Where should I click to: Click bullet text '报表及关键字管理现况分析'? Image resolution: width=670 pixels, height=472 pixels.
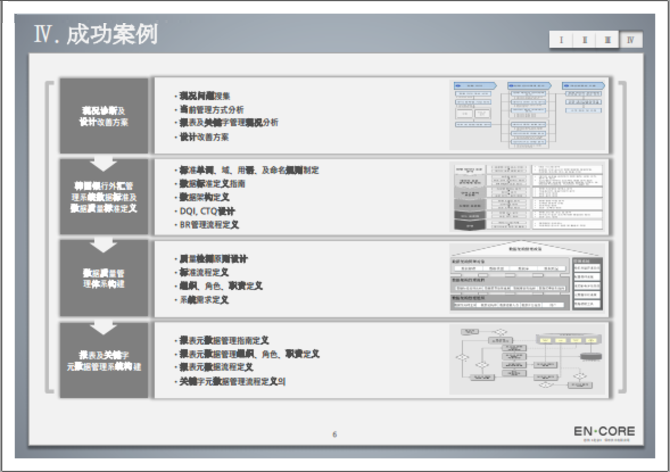pyautogui.click(x=229, y=123)
